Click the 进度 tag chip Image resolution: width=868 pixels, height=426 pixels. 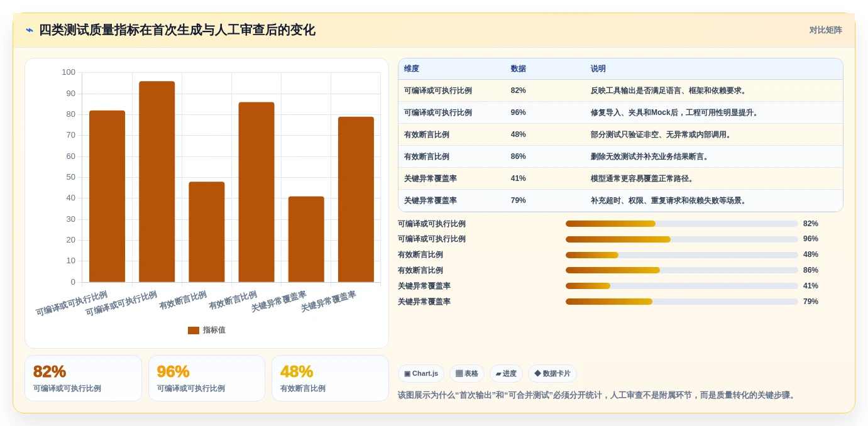click(x=506, y=373)
